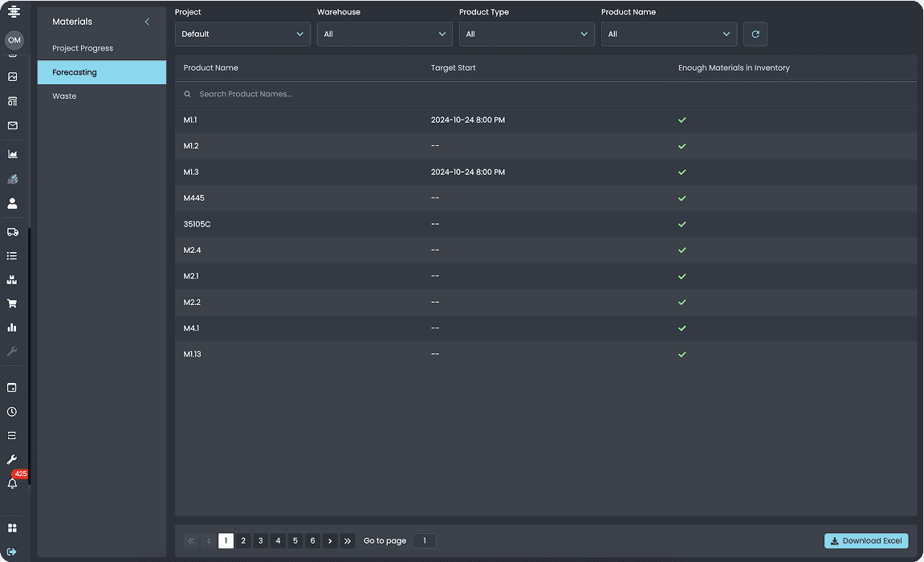This screenshot has width=924, height=562.
Task: Expand the Warehouse dropdown
Action: click(385, 35)
